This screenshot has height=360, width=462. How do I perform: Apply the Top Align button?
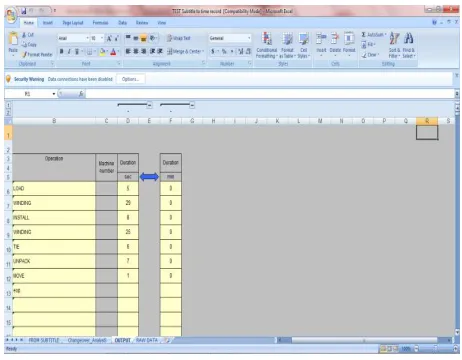pyautogui.click(x=128, y=38)
